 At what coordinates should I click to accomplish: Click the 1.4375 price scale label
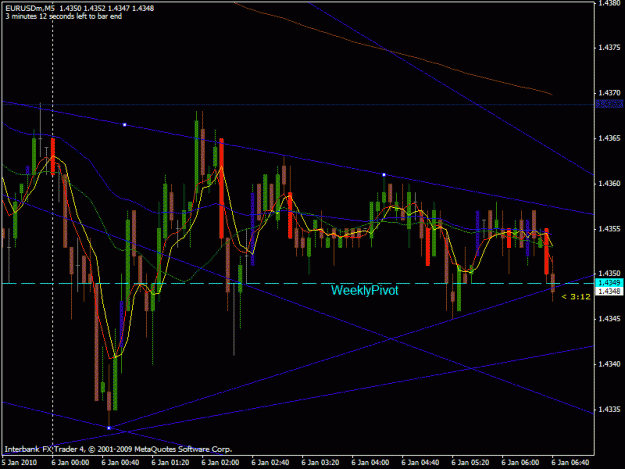pyautogui.click(x=609, y=47)
